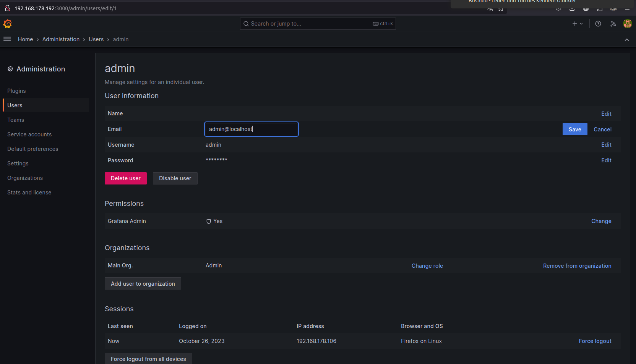Screen dimensions: 636x364
Task: Select Service accounts in sidebar
Action: point(29,134)
